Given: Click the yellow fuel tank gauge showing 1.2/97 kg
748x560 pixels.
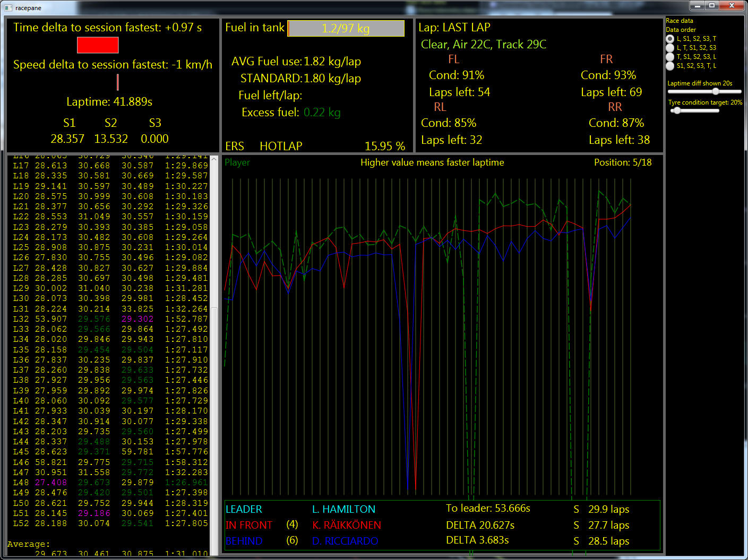Looking at the screenshot, I should point(346,28).
